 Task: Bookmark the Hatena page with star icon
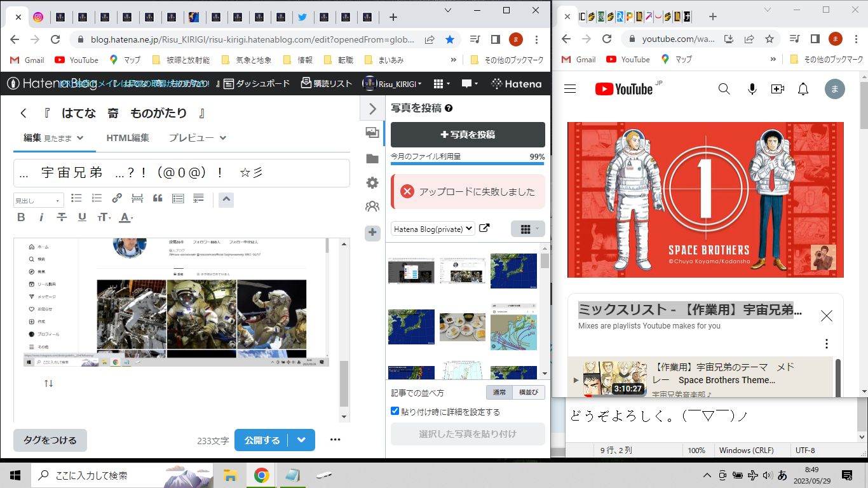coord(450,39)
